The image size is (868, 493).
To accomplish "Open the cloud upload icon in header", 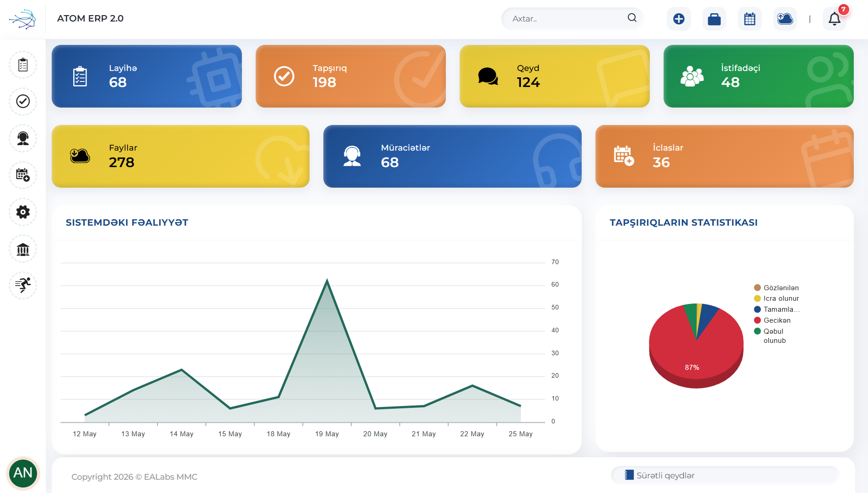I will (x=785, y=19).
